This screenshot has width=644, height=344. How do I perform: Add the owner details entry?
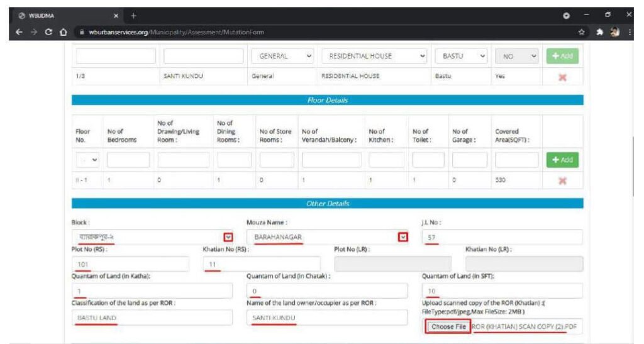click(x=562, y=56)
